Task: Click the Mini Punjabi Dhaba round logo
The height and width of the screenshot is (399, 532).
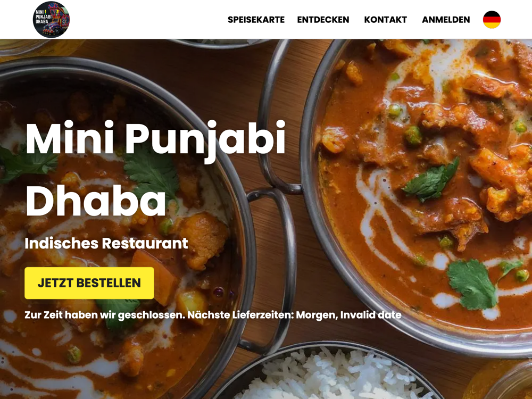Action: click(x=51, y=19)
